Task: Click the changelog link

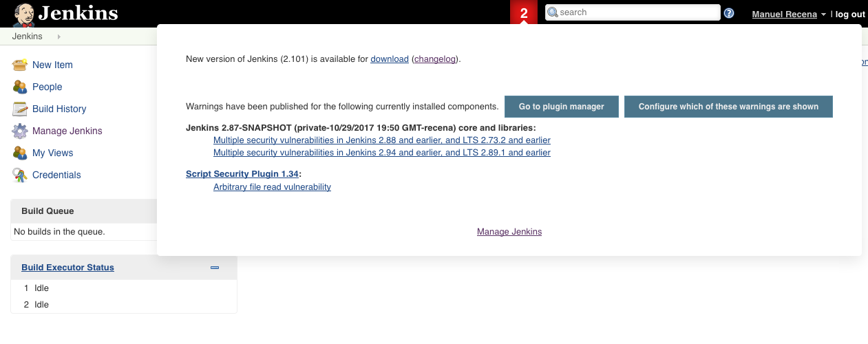Action: coord(435,59)
